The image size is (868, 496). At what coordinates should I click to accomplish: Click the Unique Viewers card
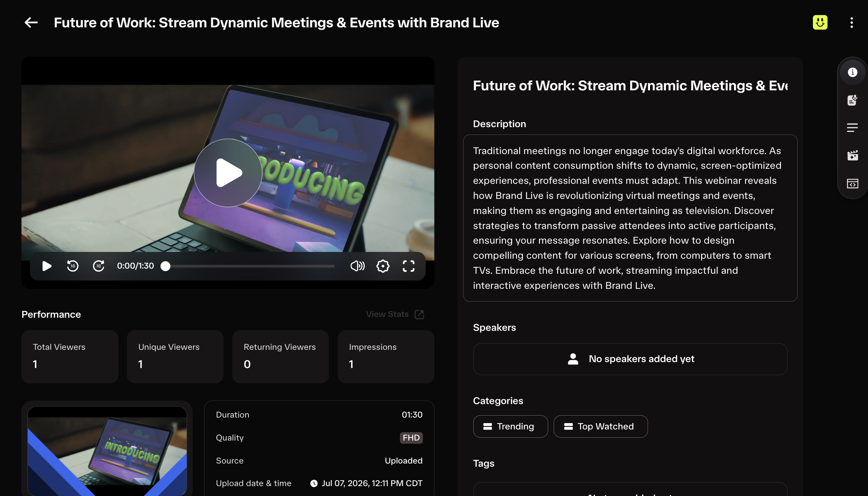click(x=175, y=357)
